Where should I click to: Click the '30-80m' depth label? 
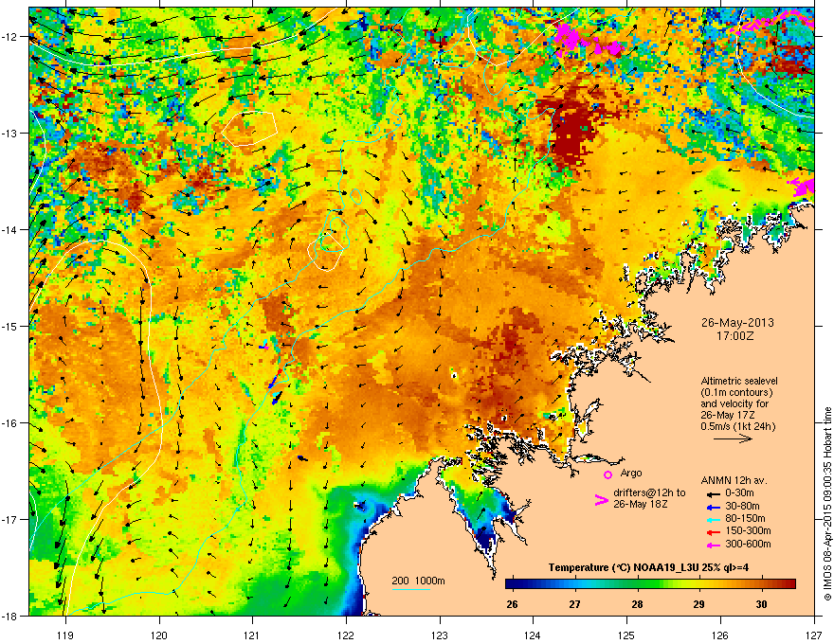(742, 506)
